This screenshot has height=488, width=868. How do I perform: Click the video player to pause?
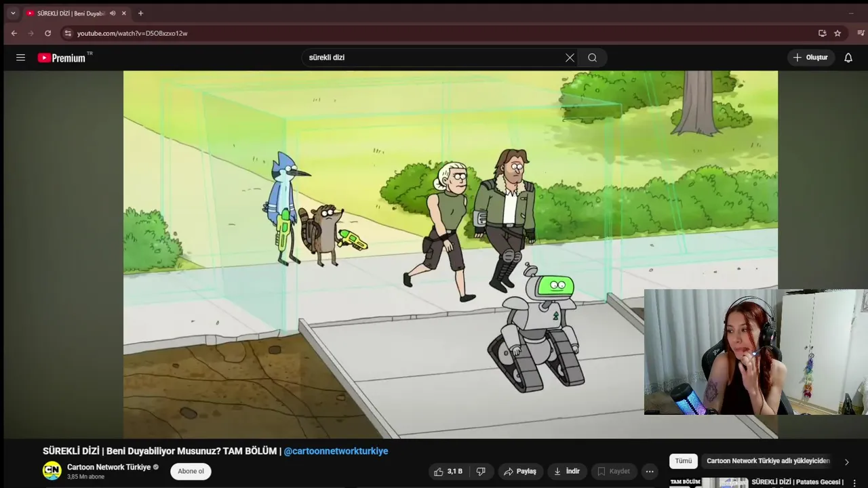click(x=450, y=254)
